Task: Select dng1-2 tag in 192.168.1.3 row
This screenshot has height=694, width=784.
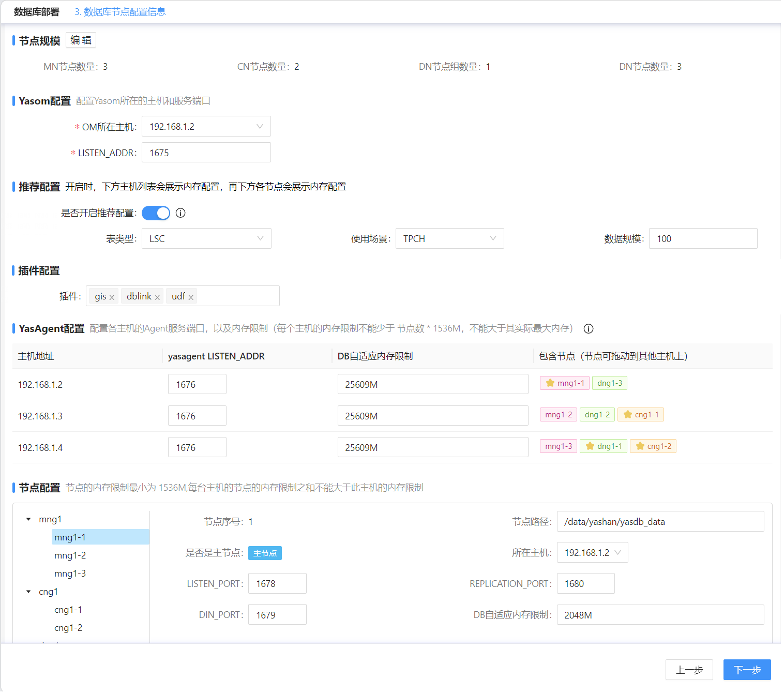Action: click(597, 415)
